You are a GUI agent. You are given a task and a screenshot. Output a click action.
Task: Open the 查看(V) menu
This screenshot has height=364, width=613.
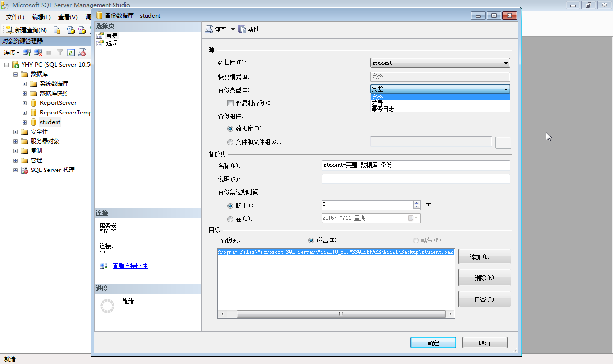[x=68, y=17]
